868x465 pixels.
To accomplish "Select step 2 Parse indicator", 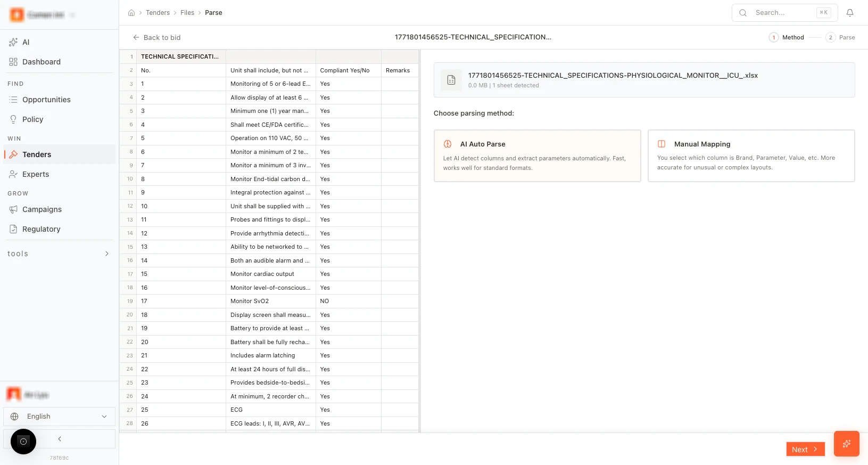I will pos(840,37).
